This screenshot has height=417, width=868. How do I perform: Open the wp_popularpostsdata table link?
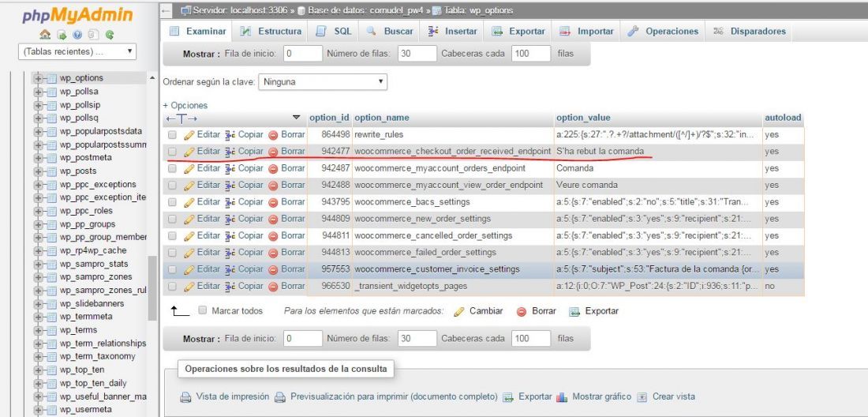(x=101, y=131)
